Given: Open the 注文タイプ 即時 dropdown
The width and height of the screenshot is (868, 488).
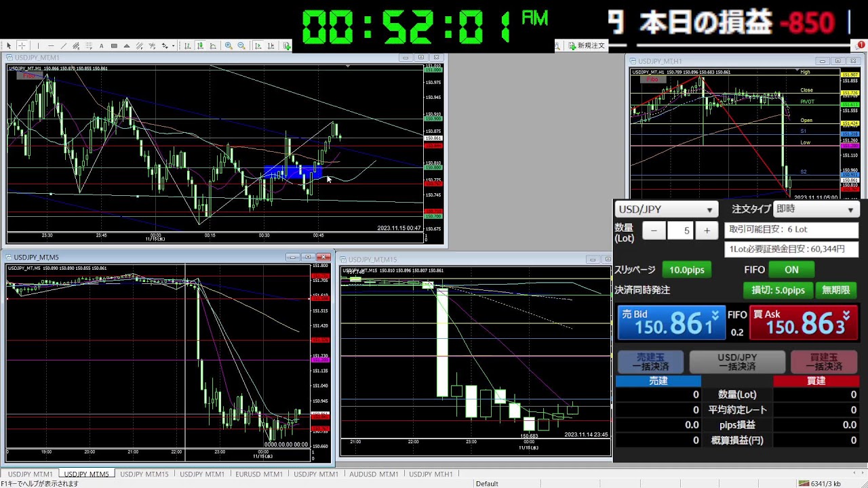Looking at the screenshot, I should click(814, 209).
